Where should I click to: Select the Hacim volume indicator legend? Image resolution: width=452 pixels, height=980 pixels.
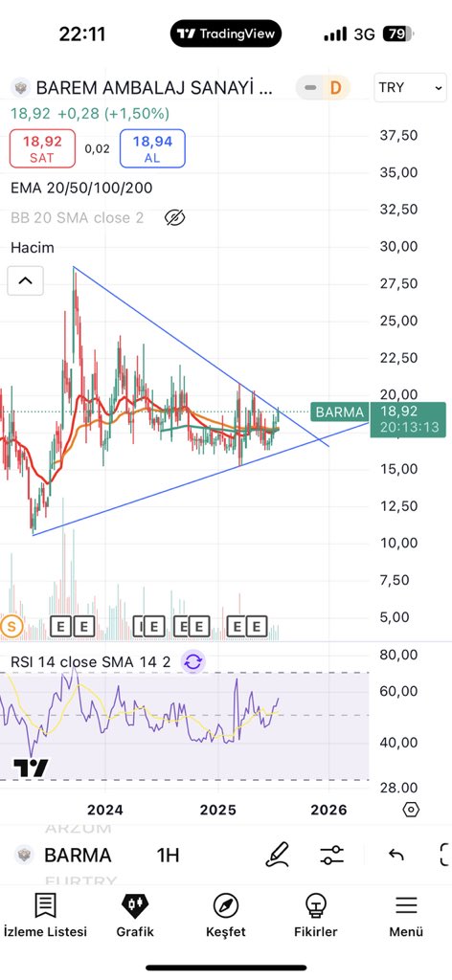[x=33, y=248]
